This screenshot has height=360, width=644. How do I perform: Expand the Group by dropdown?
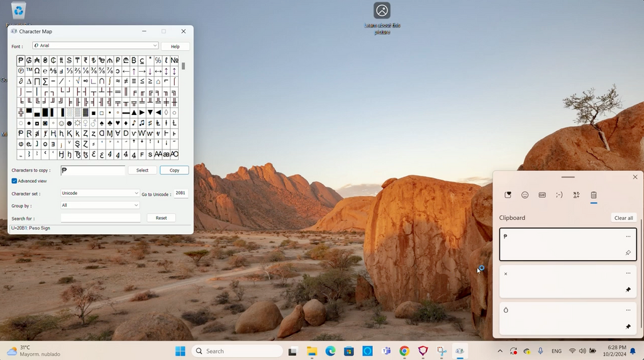[100, 205]
